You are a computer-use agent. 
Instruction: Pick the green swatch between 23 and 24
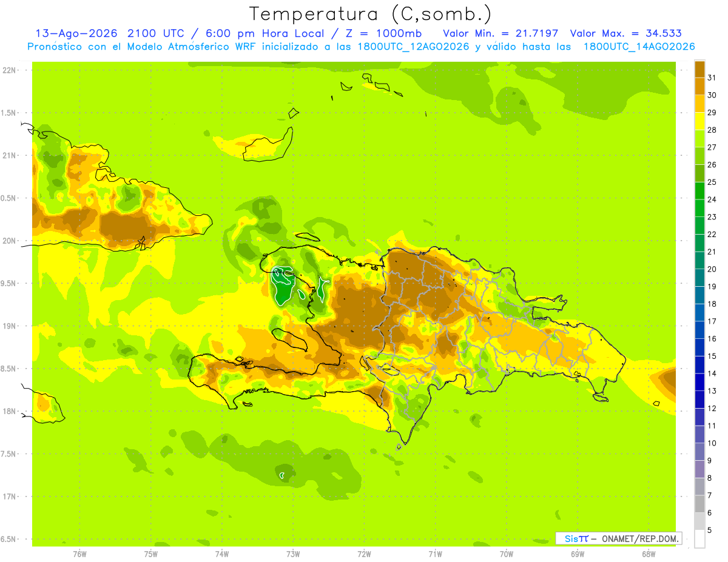click(x=699, y=209)
